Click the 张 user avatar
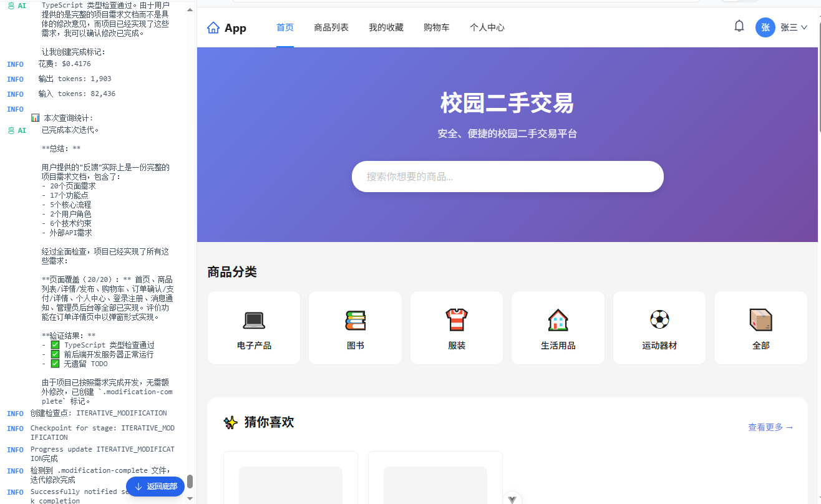 click(765, 27)
